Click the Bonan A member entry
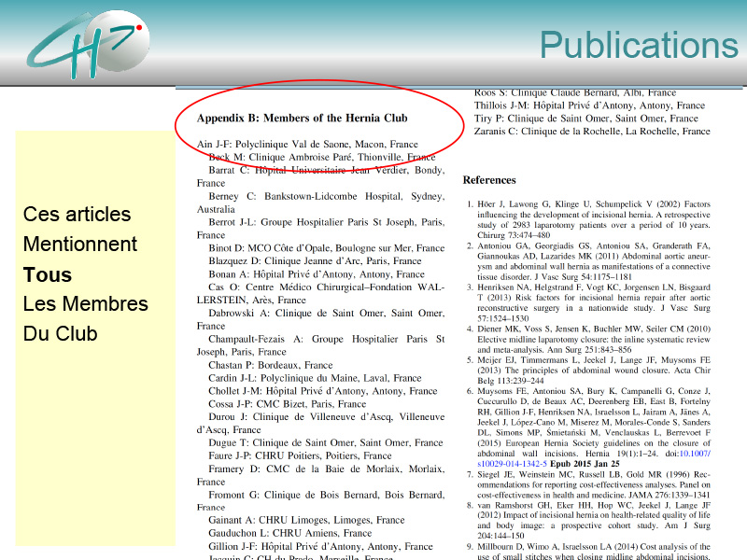The image size is (747, 560). tap(317, 274)
